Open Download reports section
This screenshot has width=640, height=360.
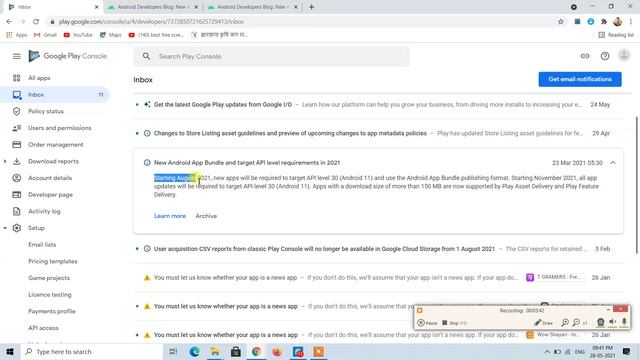(53, 162)
